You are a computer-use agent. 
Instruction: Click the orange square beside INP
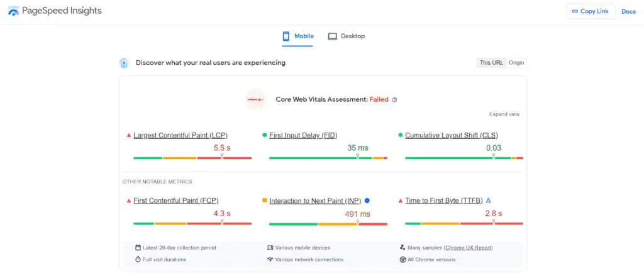(x=265, y=200)
